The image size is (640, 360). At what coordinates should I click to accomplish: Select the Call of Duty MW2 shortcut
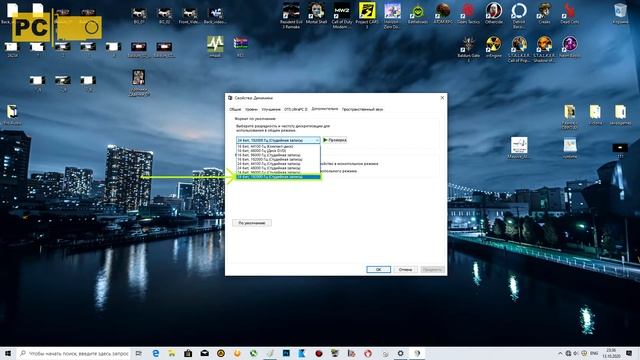tap(342, 15)
